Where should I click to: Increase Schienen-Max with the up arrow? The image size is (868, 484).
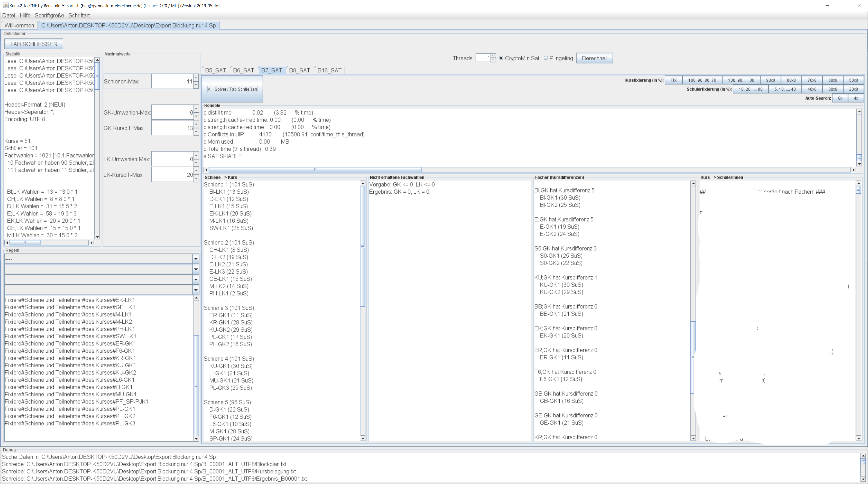point(196,78)
